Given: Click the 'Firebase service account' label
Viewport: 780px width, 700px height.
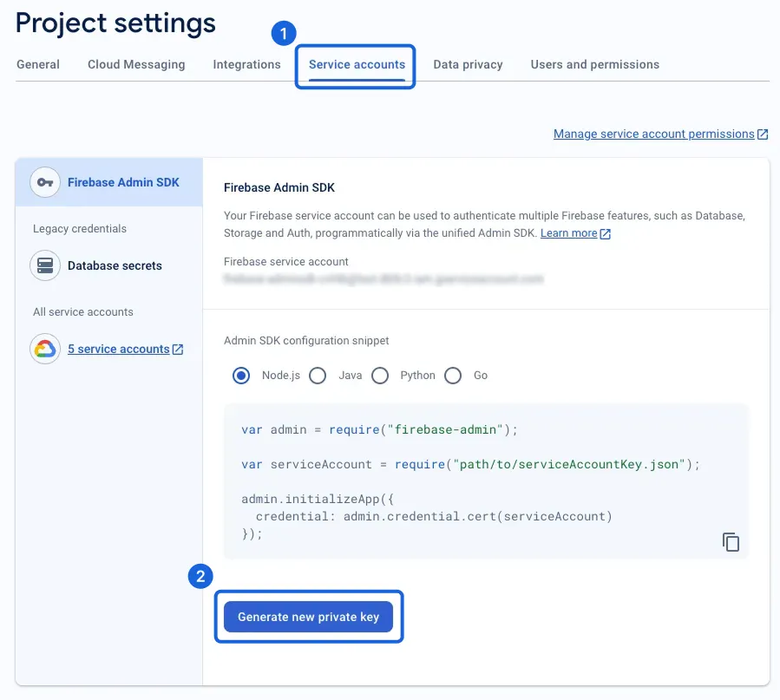Looking at the screenshot, I should [x=286, y=261].
